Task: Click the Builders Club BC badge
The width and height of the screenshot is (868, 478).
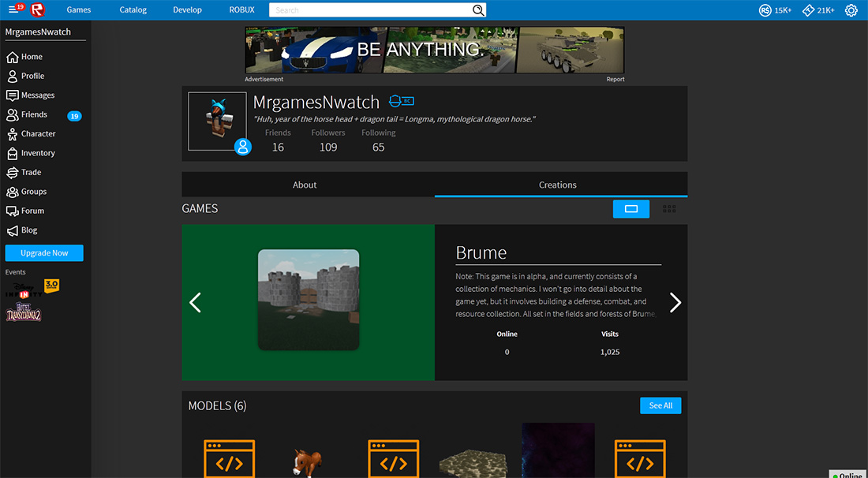Action: [x=402, y=101]
